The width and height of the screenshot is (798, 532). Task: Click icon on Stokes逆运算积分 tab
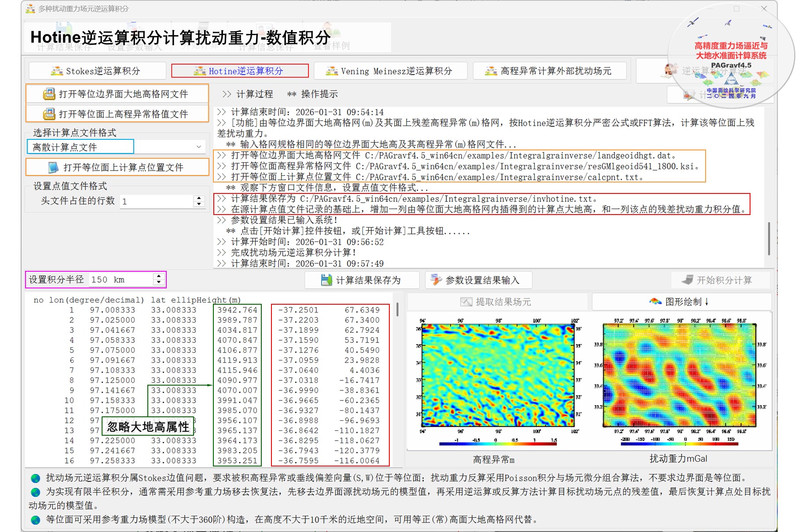tap(57, 71)
